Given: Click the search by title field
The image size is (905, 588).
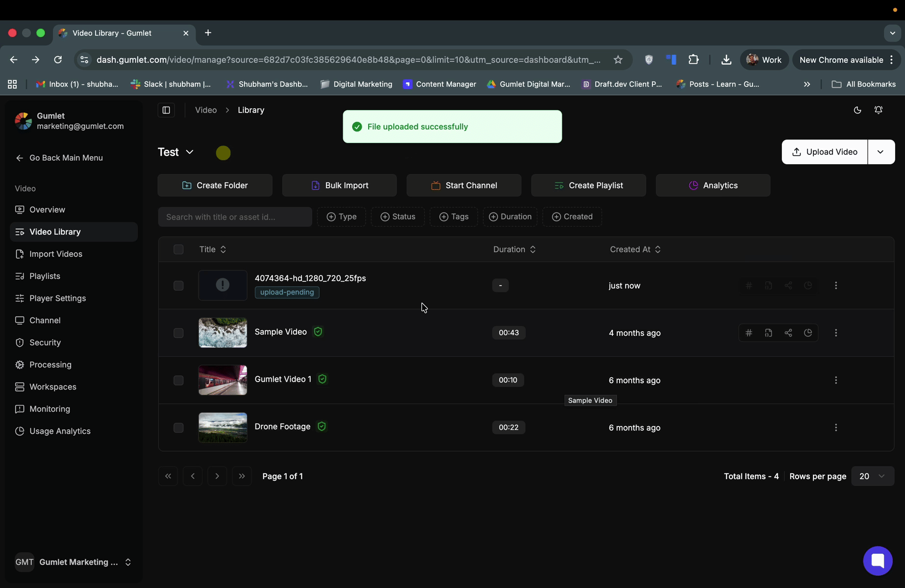Looking at the screenshot, I should click(235, 217).
